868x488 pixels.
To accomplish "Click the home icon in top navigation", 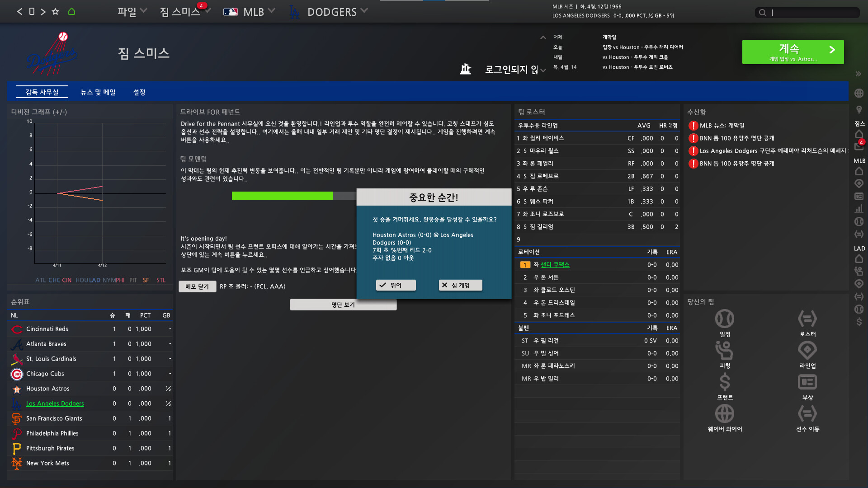I will 71,12.
